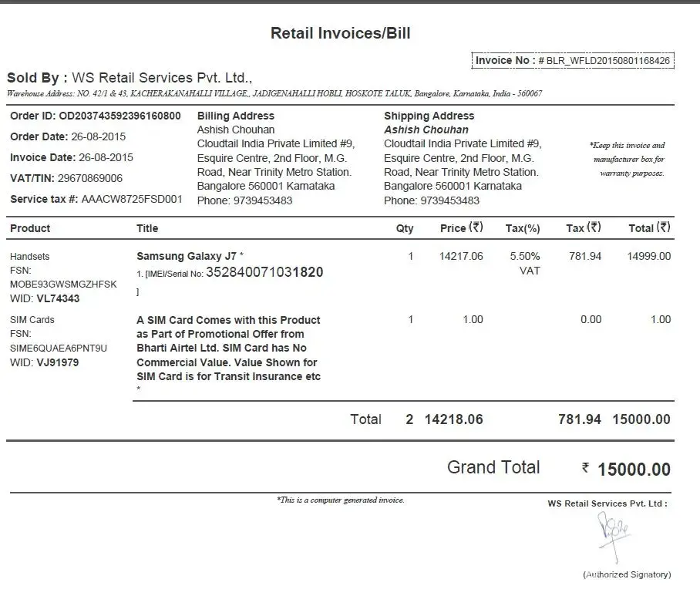This screenshot has height=596, width=700.
Task: Click the Authorized Signatory caption
Action: click(x=627, y=574)
